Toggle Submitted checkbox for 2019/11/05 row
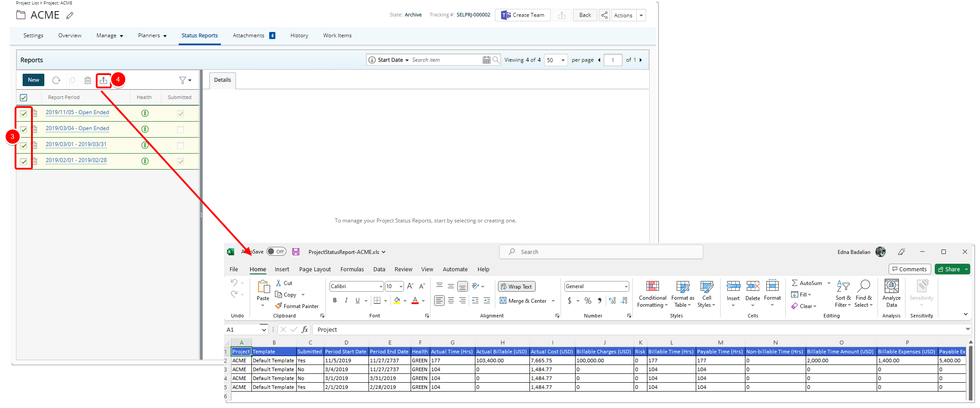The image size is (980, 408). tap(180, 114)
